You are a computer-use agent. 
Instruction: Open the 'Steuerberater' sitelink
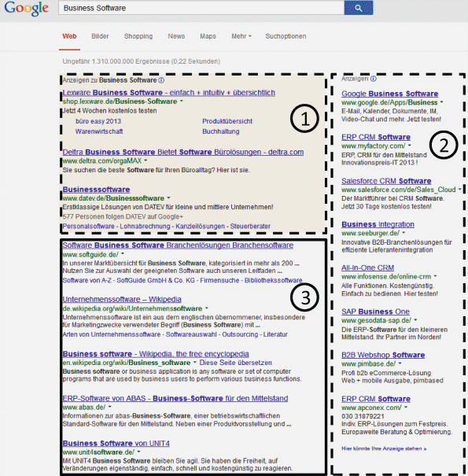250,226
